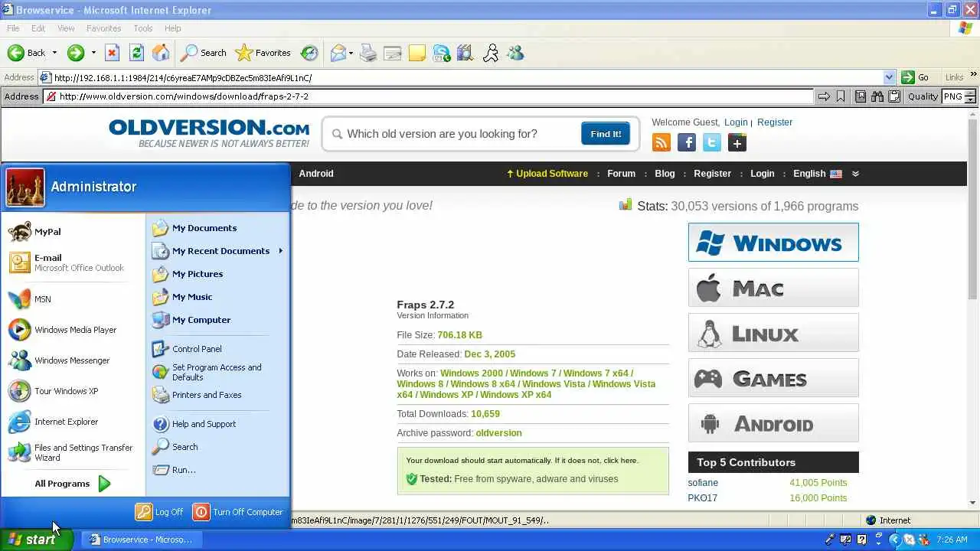Click the yellow note toolbar icon
980x551 pixels.
coord(417,53)
